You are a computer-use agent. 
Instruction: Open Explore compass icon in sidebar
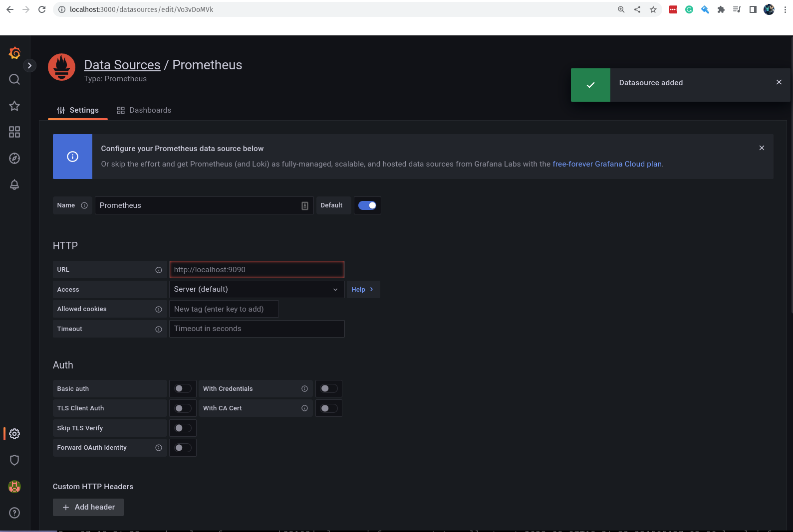point(14,159)
